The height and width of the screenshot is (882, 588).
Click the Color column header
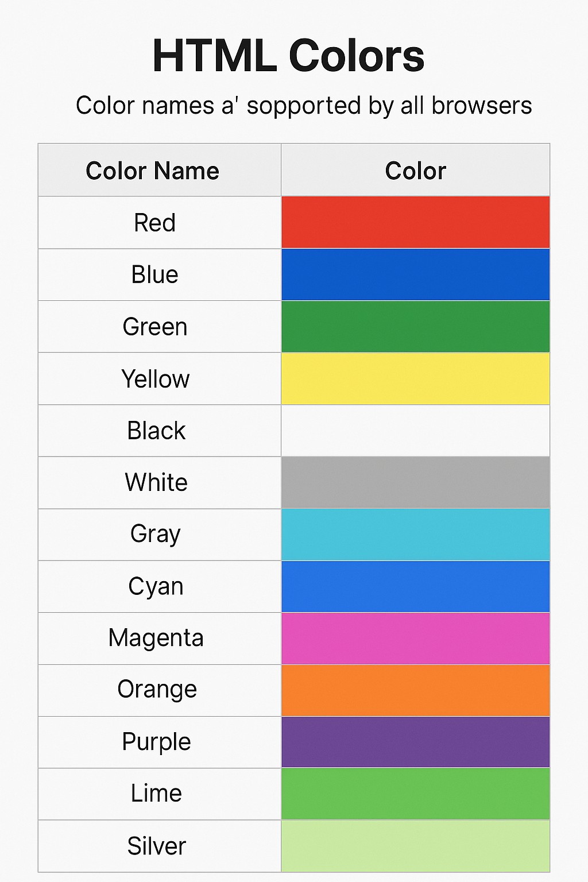coord(415,170)
